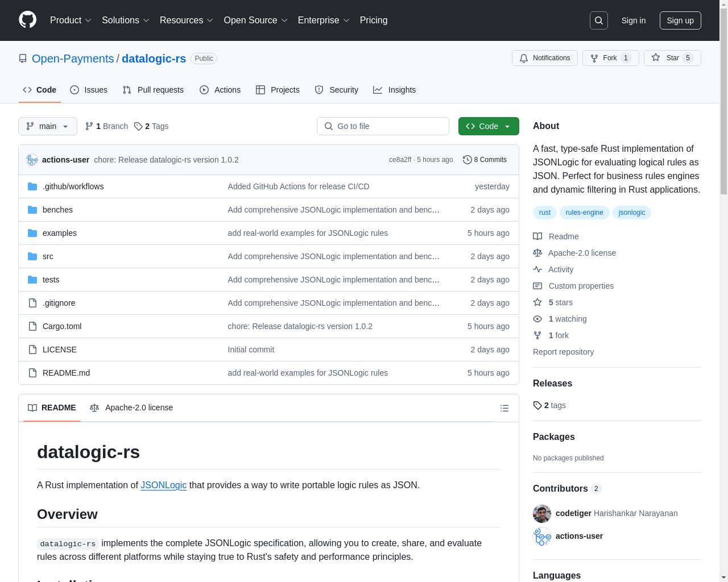The width and height of the screenshot is (728, 582).
Task: Open the Cargo.toml file icon
Action: pos(32,326)
